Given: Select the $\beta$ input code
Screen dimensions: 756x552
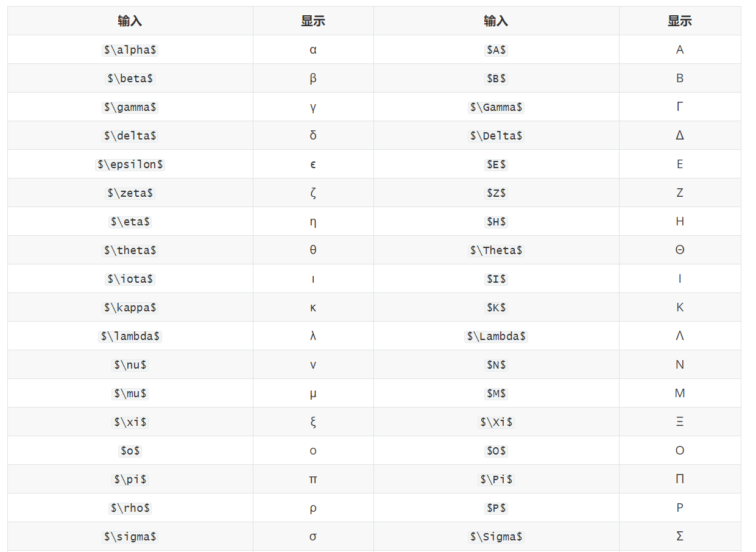Looking at the screenshot, I should [x=130, y=79].
